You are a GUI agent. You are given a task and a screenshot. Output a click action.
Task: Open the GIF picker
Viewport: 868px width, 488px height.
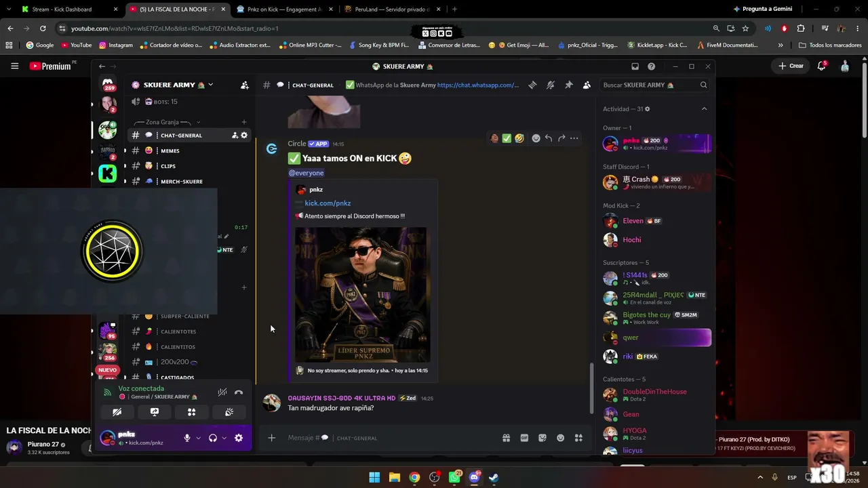point(524,438)
